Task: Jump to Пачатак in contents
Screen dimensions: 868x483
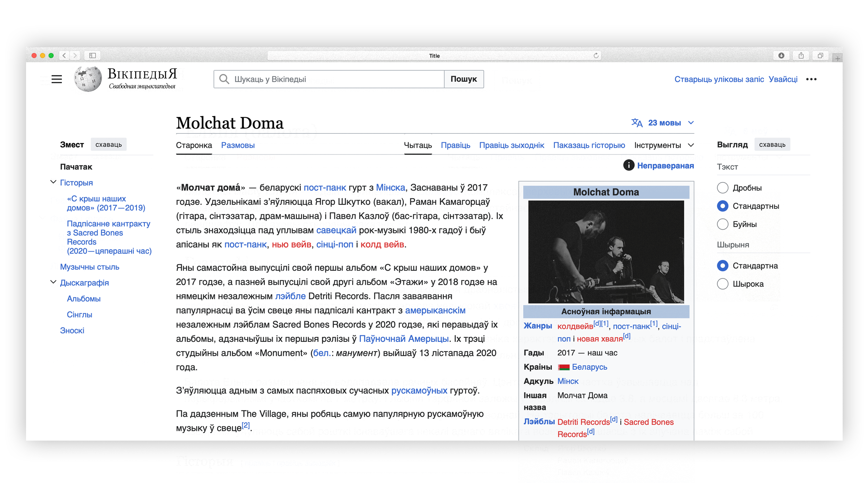Action: click(76, 167)
